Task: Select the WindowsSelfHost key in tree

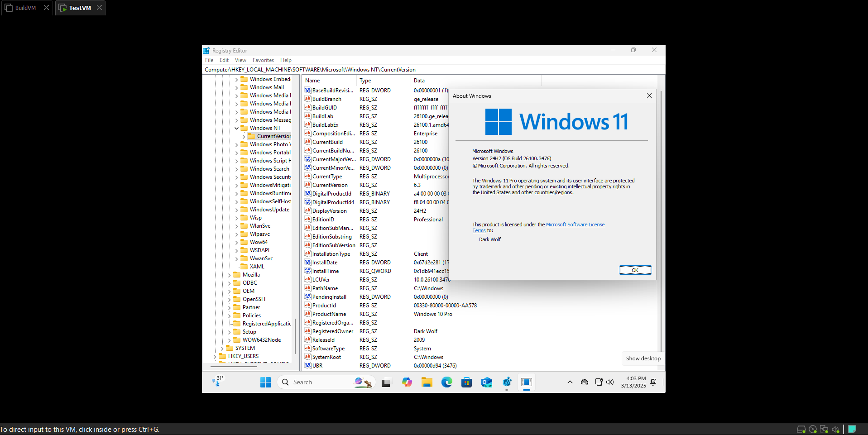Action: pyautogui.click(x=270, y=201)
